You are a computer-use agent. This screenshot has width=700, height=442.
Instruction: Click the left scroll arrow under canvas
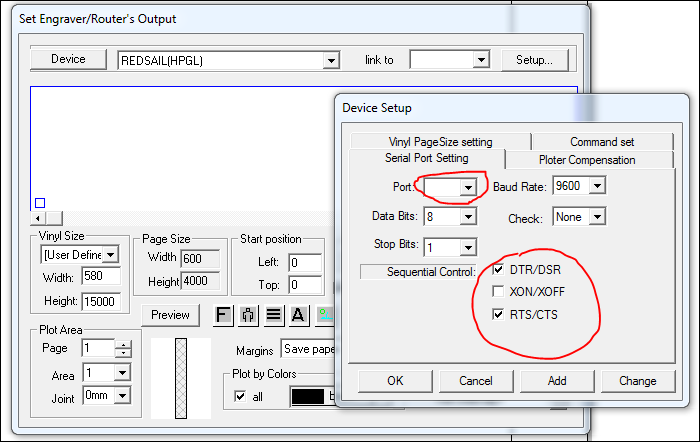[38, 218]
